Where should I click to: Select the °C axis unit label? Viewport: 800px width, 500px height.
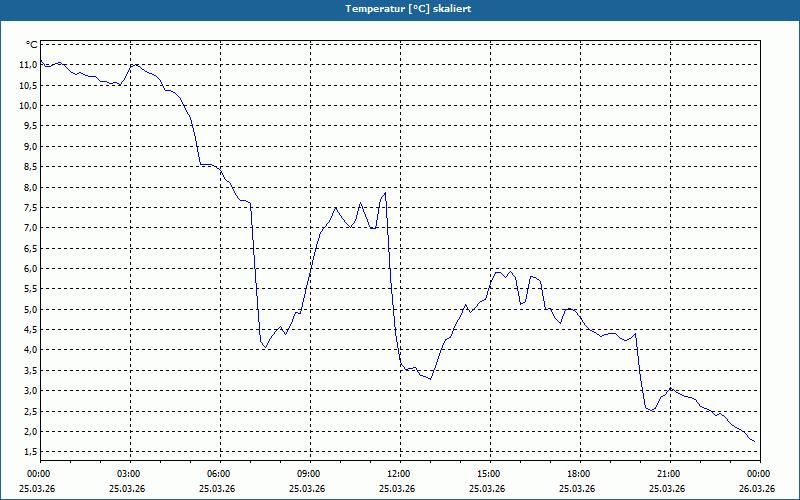point(32,45)
